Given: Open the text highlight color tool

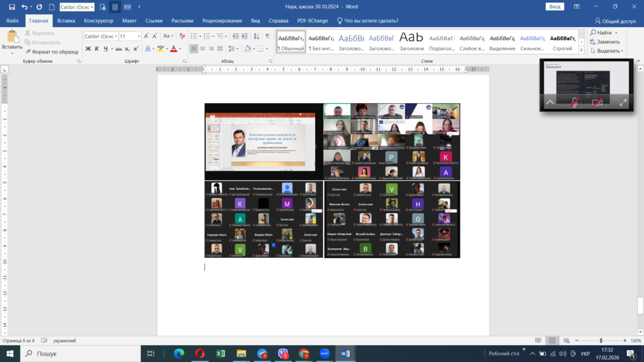Looking at the screenshot, I should 162,49.
